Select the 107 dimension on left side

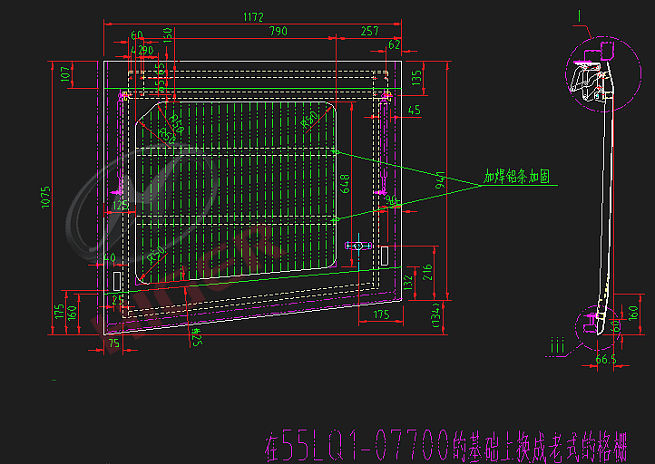[x=66, y=74]
